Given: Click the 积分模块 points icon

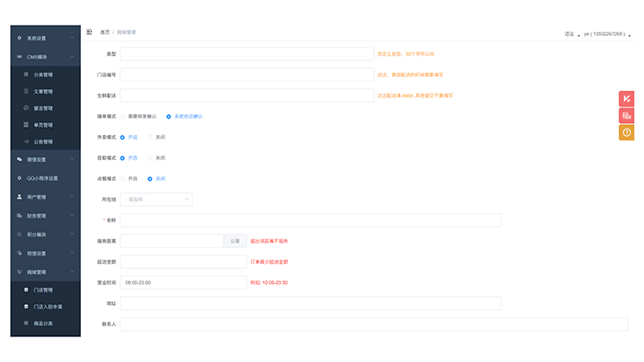Looking at the screenshot, I should coord(19,234).
